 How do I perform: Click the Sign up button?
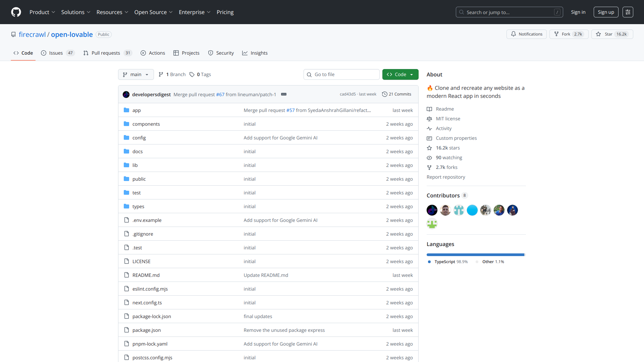click(x=605, y=12)
